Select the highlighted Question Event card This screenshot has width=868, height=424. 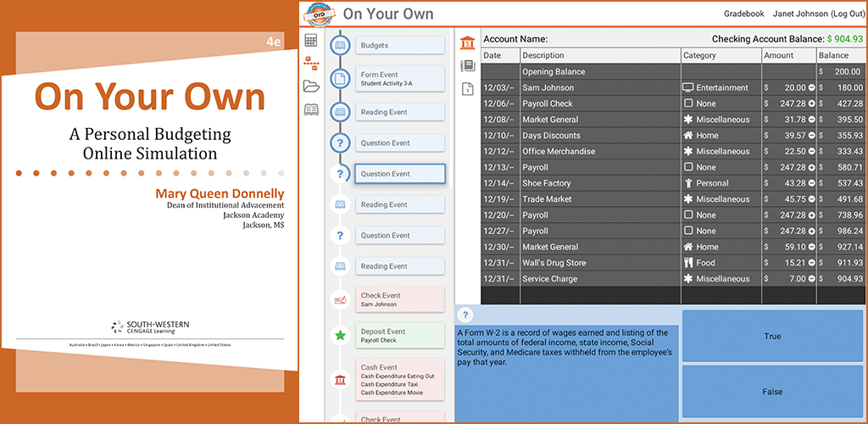[x=400, y=174]
